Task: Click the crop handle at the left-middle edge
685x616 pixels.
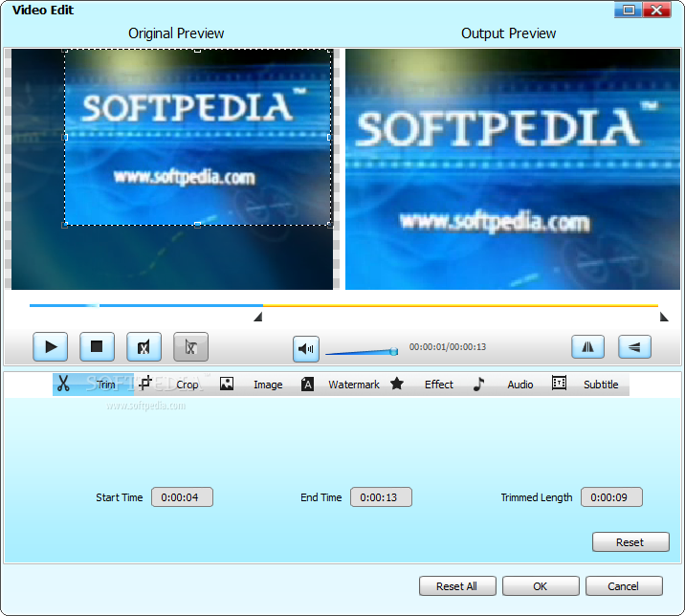Action: click(65, 137)
